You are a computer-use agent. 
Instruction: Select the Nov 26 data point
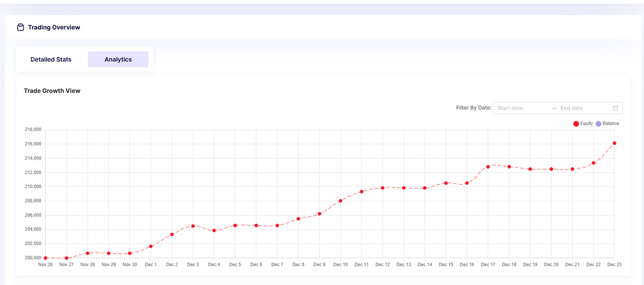pyautogui.click(x=46, y=258)
